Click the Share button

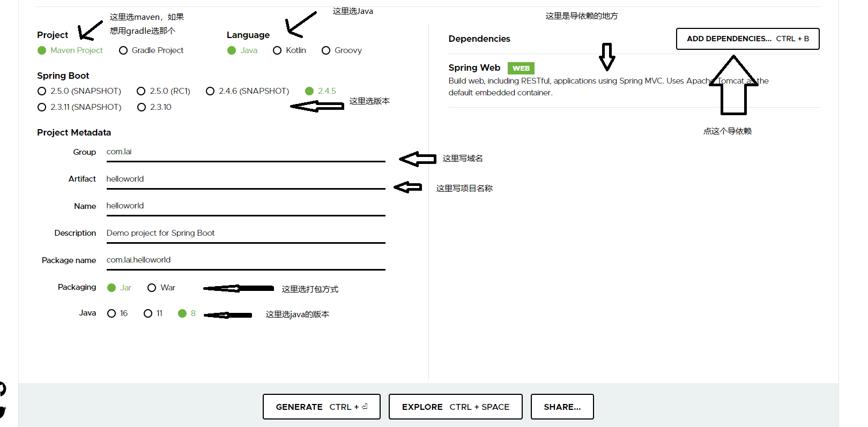pyautogui.click(x=562, y=407)
